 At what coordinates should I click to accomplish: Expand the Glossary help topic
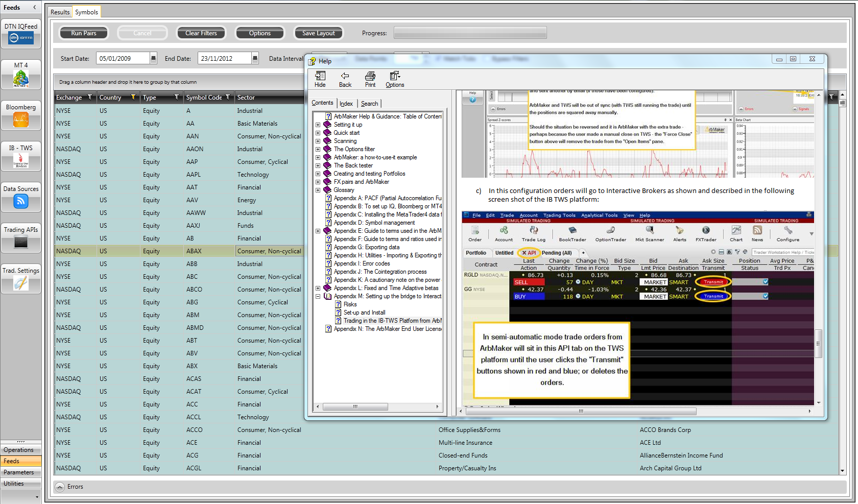pos(318,190)
